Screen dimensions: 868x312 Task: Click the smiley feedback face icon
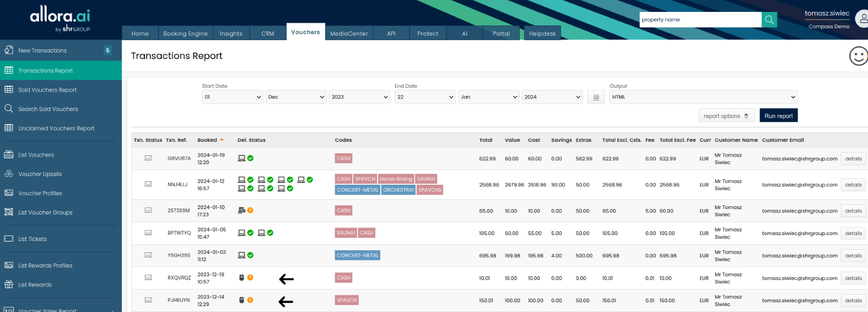(x=858, y=56)
